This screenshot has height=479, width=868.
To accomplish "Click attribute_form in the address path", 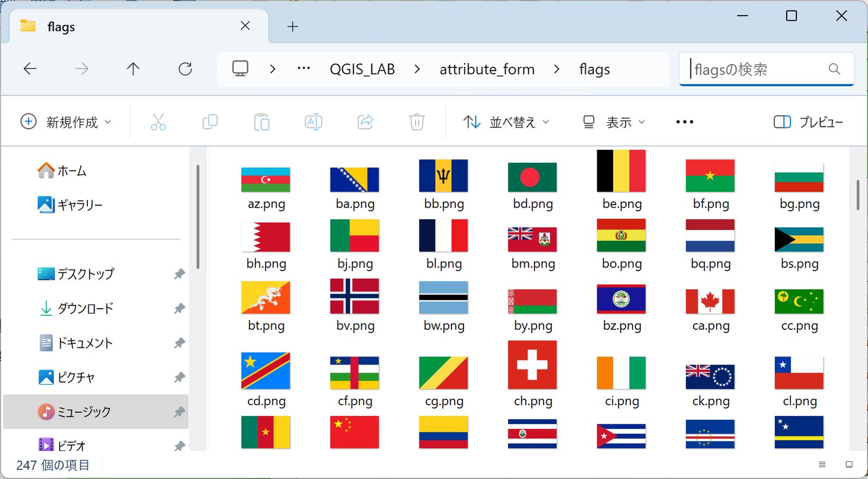I will pyautogui.click(x=487, y=69).
